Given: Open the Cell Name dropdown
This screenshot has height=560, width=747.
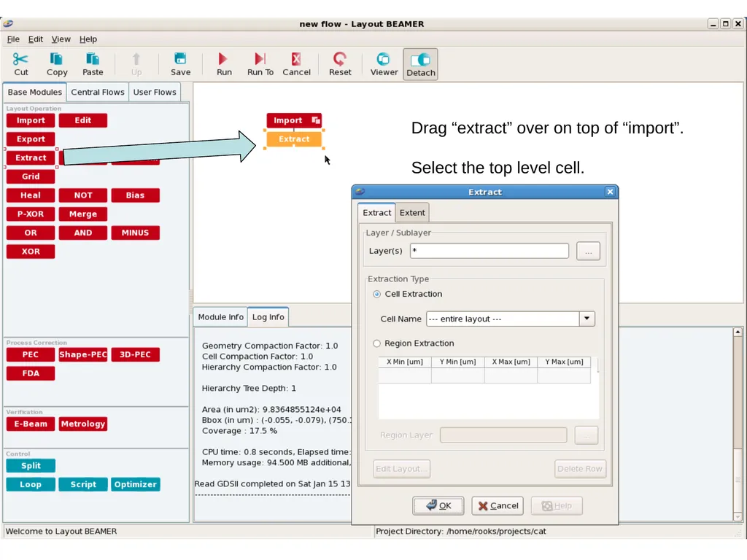Looking at the screenshot, I should point(587,319).
